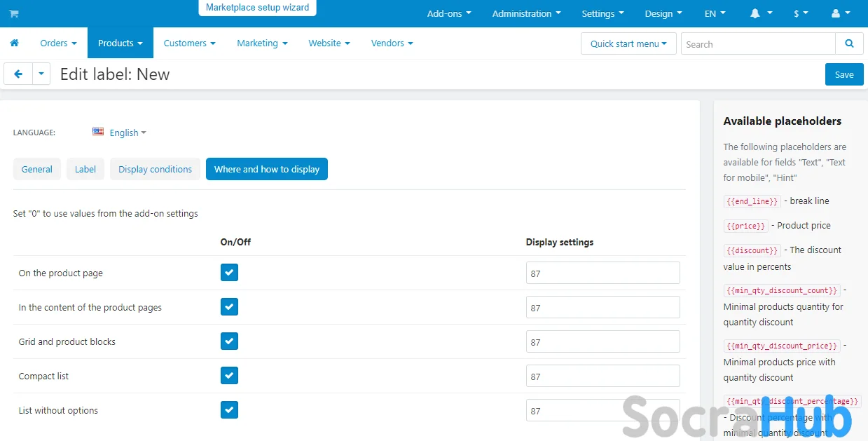Click the back arrow button
The height and width of the screenshot is (441, 868).
pyautogui.click(x=18, y=74)
